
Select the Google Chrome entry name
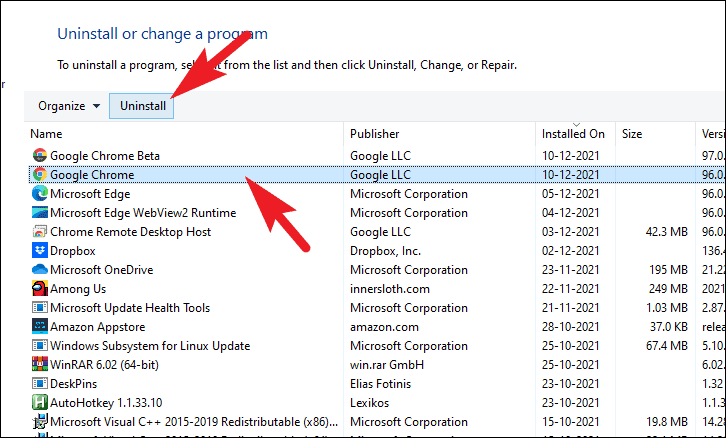point(92,175)
